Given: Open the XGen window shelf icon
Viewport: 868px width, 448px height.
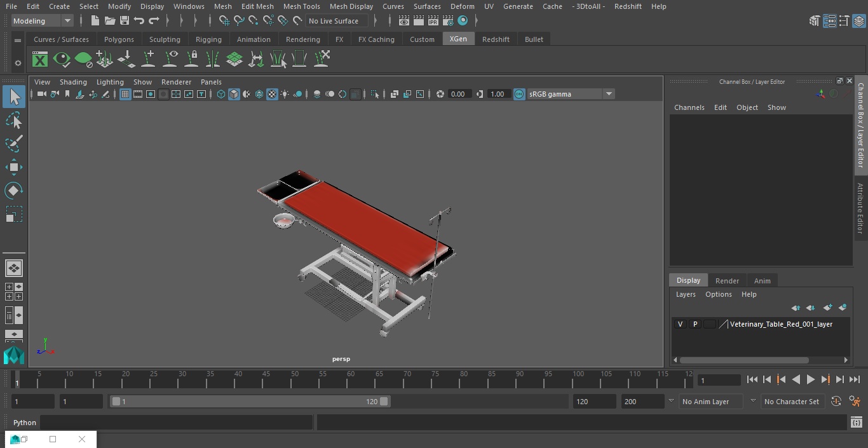Looking at the screenshot, I should [x=40, y=60].
